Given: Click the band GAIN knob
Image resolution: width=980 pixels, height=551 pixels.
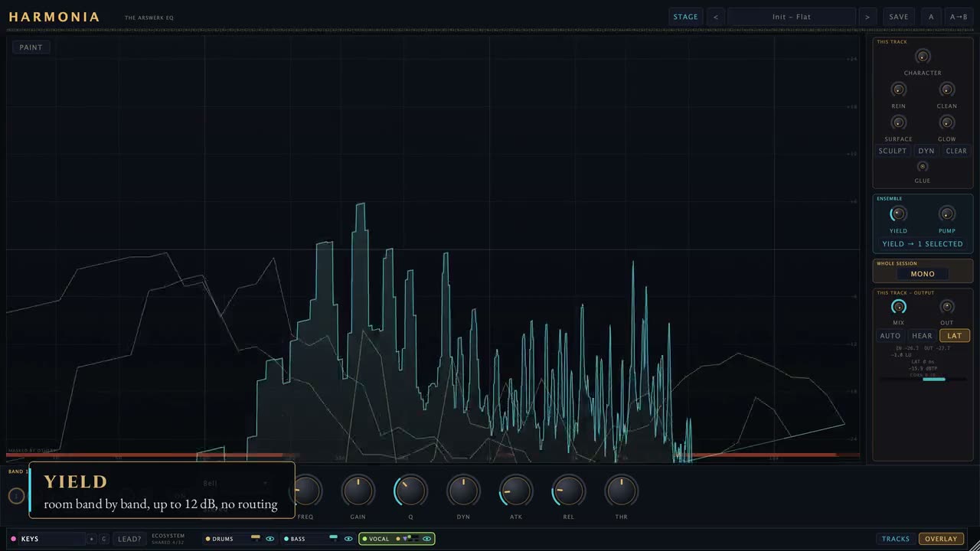Looking at the screenshot, I should 358,491.
